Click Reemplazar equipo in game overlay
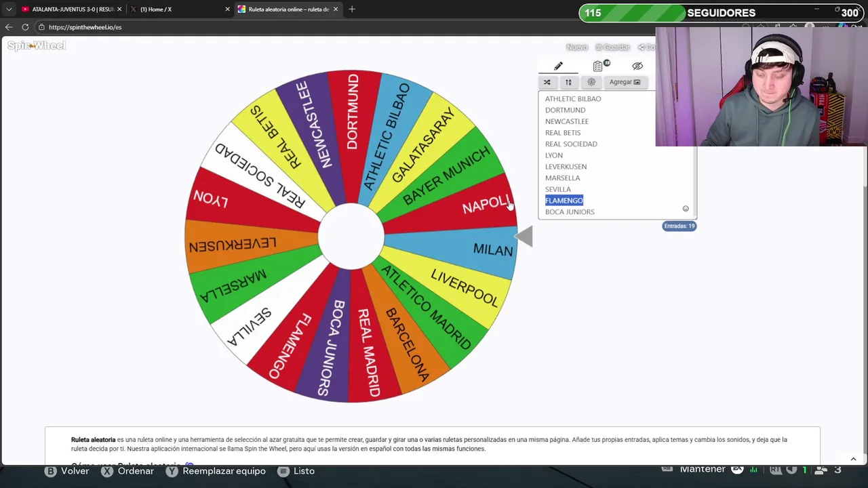 (x=216, y=470)
